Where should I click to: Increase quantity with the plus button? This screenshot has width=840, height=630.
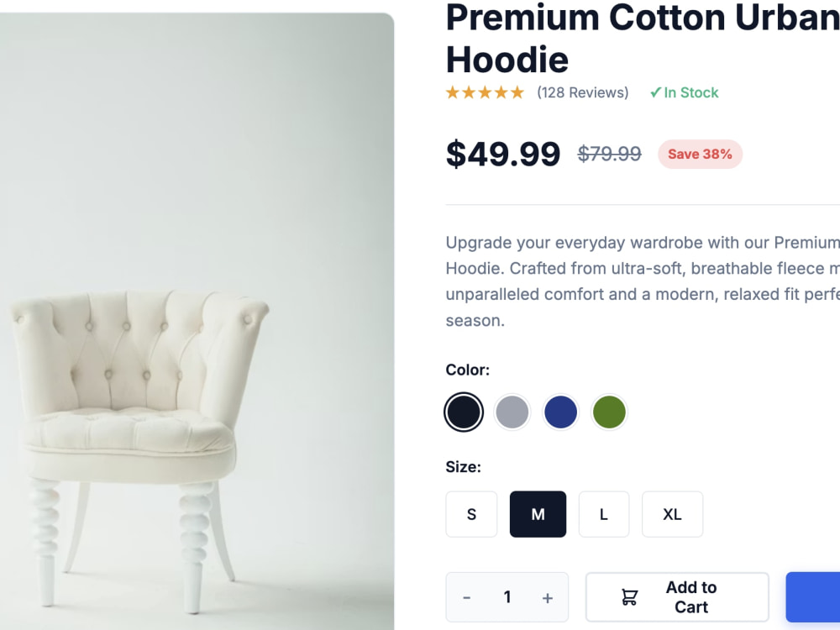[547, 597]
